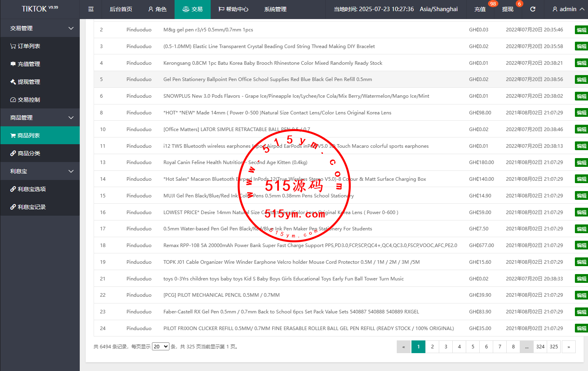
Task: Open the records-per-page dropdown
Action: click(x=161, y=347)
